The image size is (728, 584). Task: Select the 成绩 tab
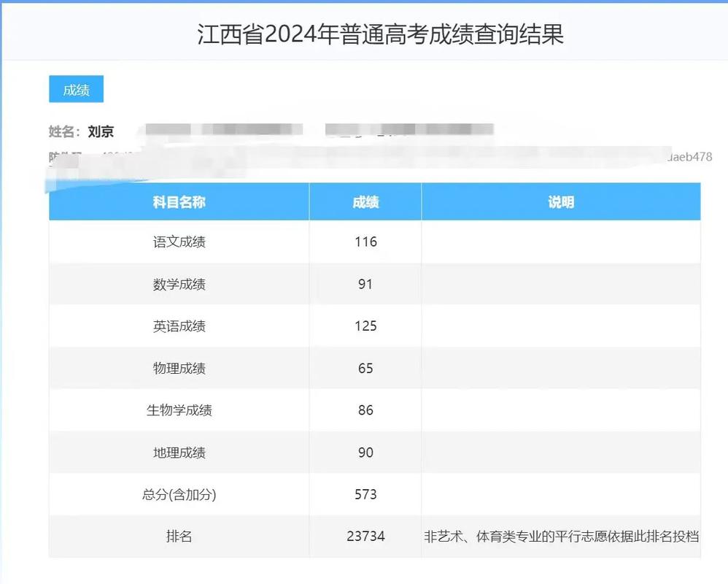click(76, 89)
